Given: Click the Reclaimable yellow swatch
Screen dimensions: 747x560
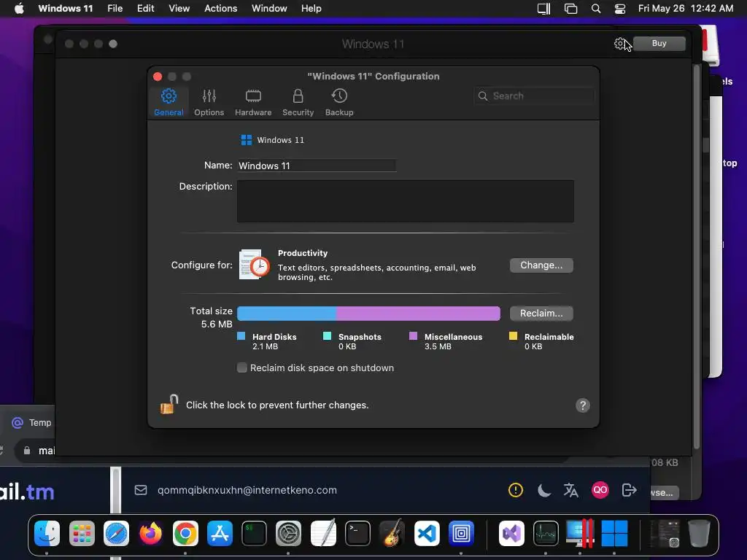Looking at the screenshot, I should point(513,336).
